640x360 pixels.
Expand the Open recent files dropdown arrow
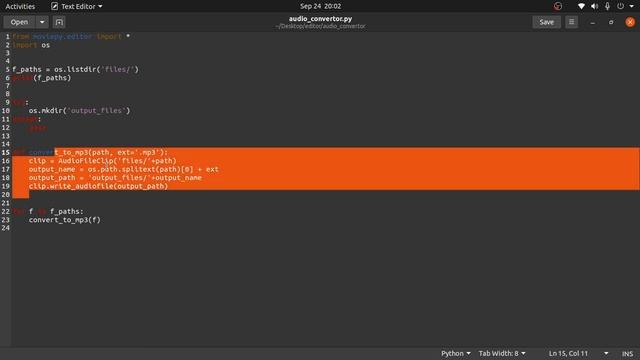42,22
